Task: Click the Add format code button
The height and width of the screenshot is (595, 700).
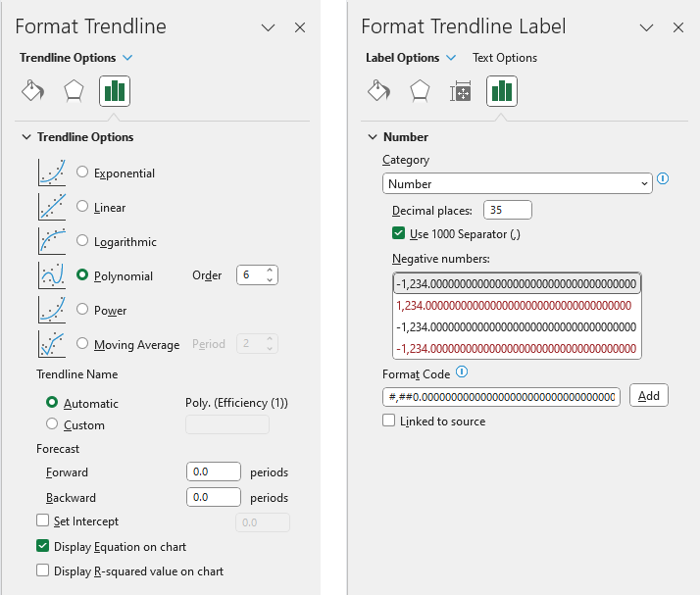Action: [648, 395]
